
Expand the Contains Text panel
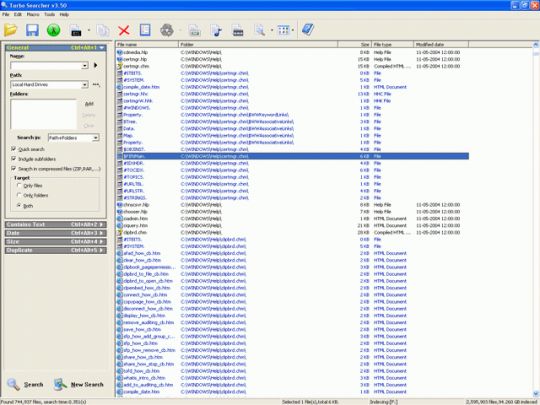[56, 225]
